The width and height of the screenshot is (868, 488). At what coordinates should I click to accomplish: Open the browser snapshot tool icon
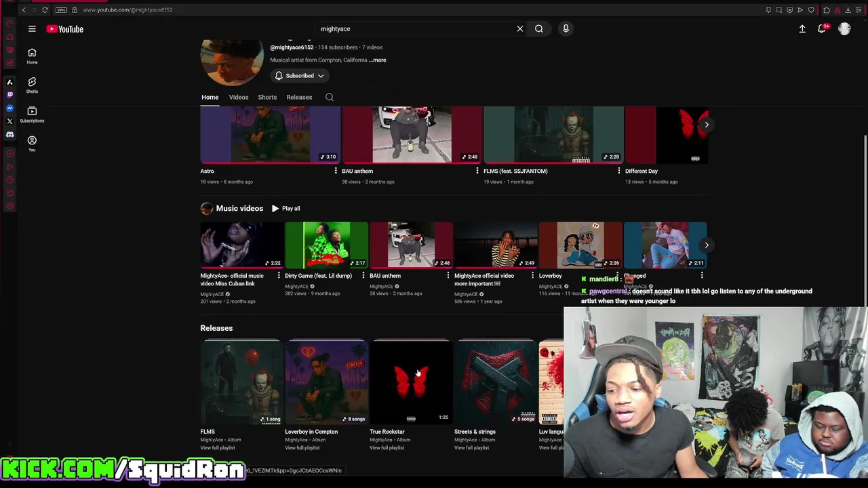click(779, 9)
